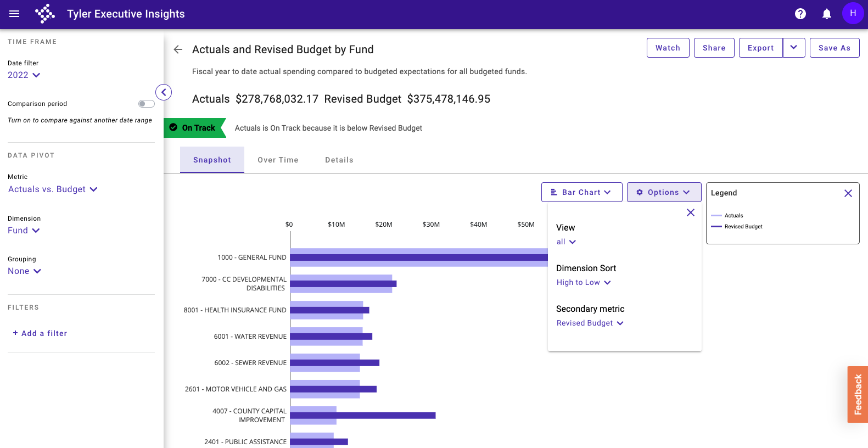This screenshot has width=868, height=448.
Task: Click the 2601 - MOTOR VEHICLE AND GAS label
Action: pos(236,389)
